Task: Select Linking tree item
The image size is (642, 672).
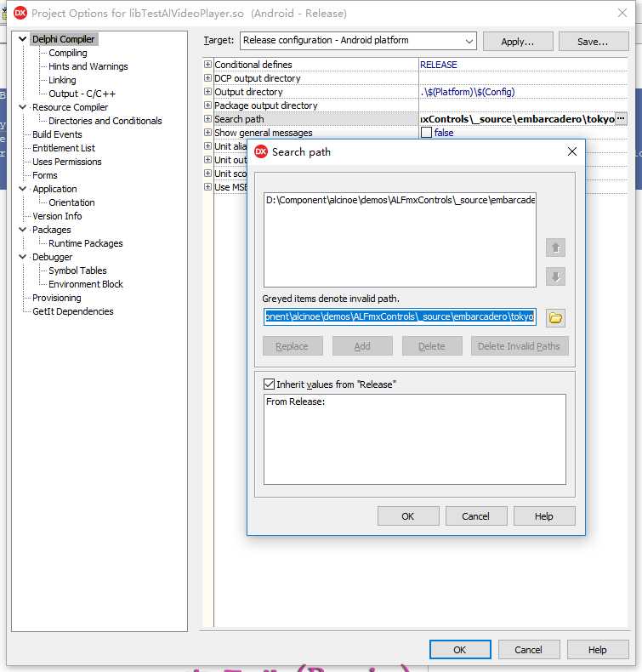Action: coord(62,80)
